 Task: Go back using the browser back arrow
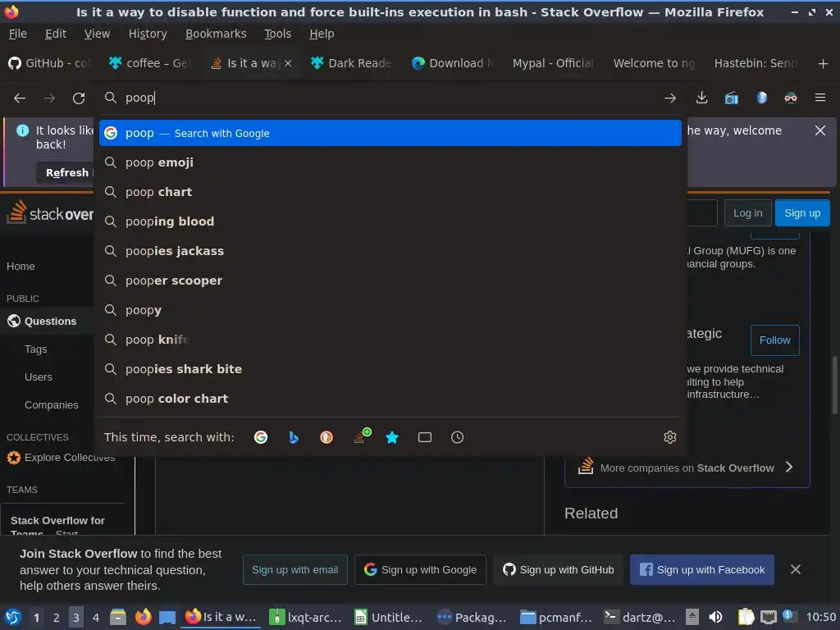tap(20, 98)
